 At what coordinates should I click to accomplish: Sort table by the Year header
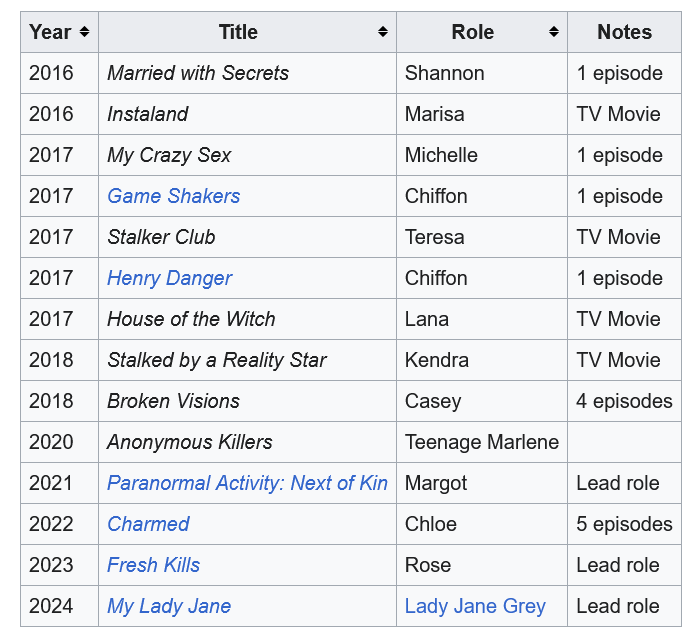(50, 32)
